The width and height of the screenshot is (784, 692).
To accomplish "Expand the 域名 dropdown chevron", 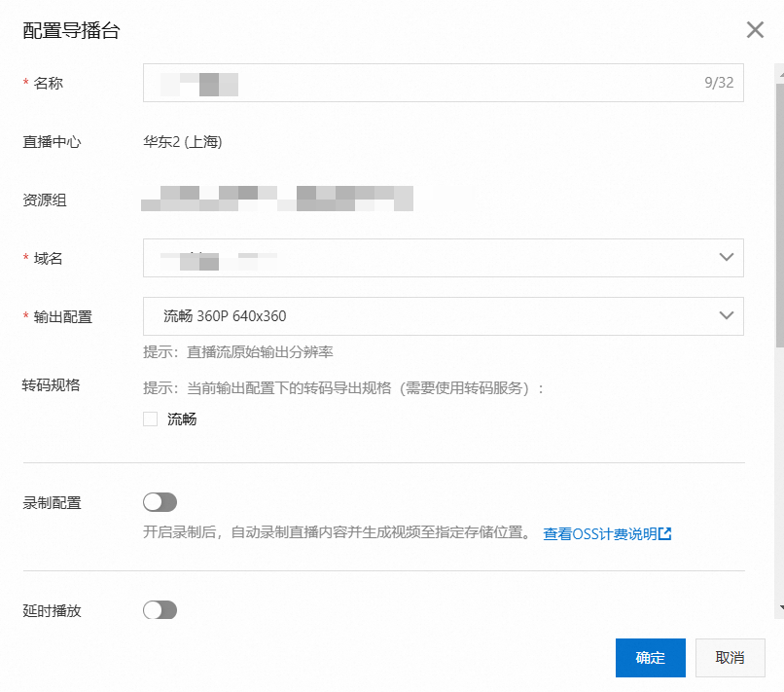I will pos(726,258).
